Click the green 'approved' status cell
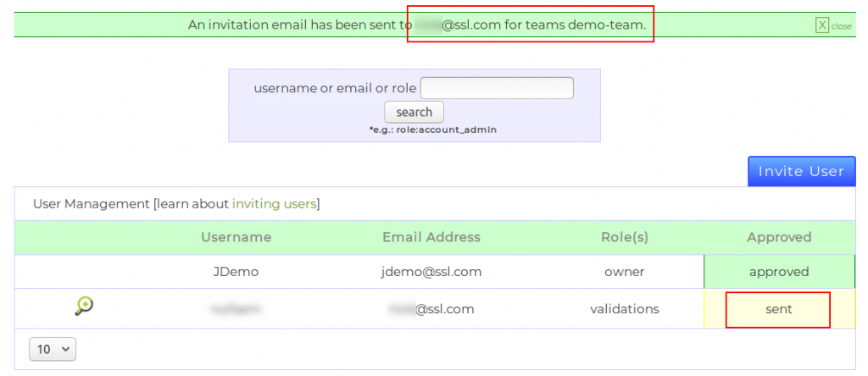This screenshot has width=868, height=376. coord(779,272)
